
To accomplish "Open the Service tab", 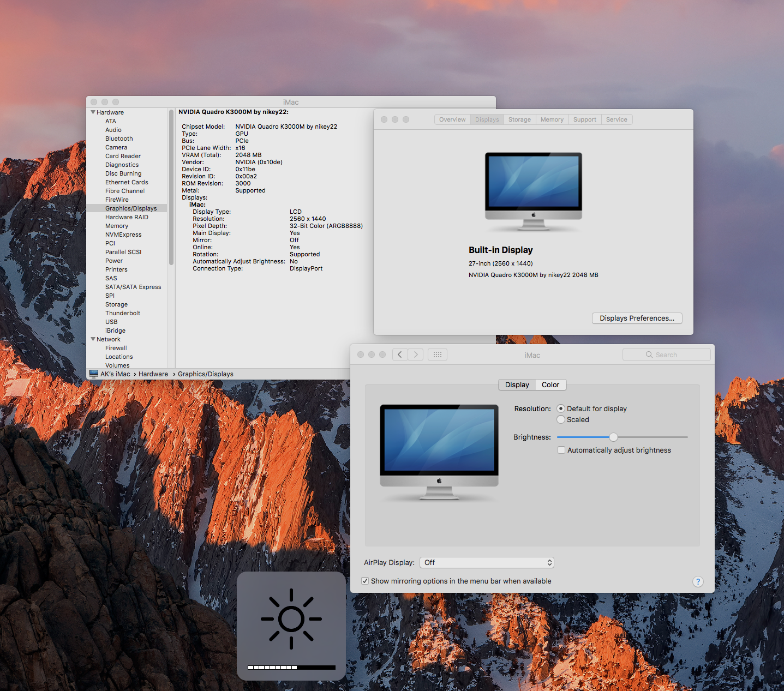I will [x=617, y=119].
